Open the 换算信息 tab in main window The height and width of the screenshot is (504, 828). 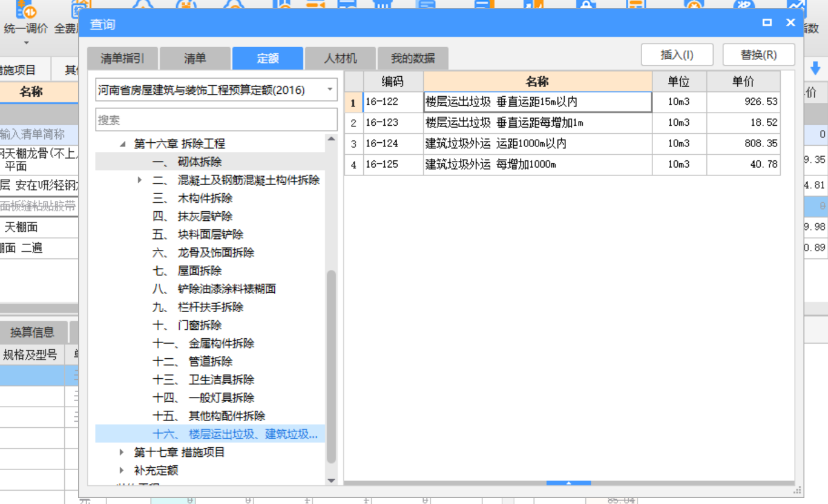(x=32, y=332)
